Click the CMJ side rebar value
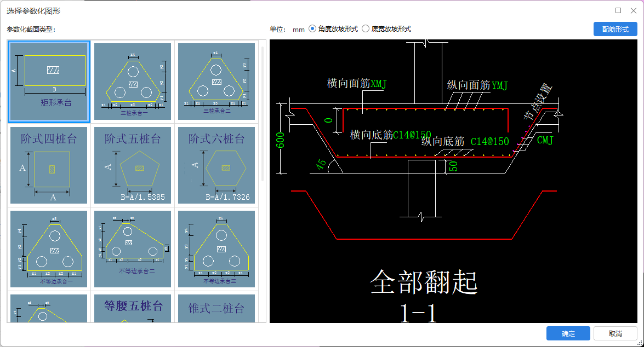This screenshot has height=347, width=644. [545, 140]
